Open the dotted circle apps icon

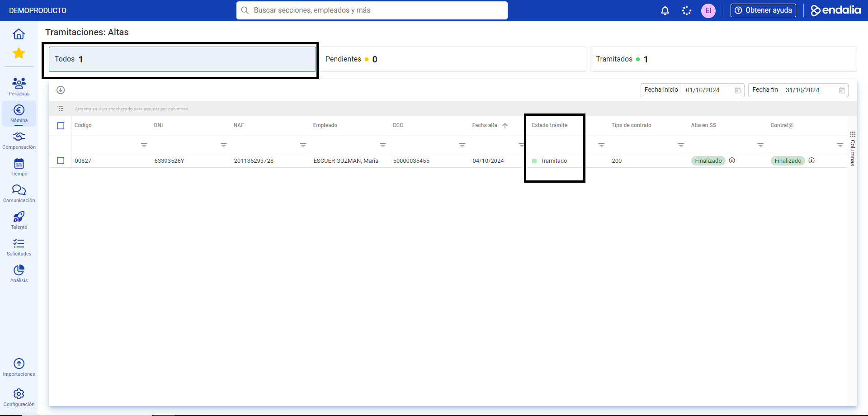[x=687, y=10]
